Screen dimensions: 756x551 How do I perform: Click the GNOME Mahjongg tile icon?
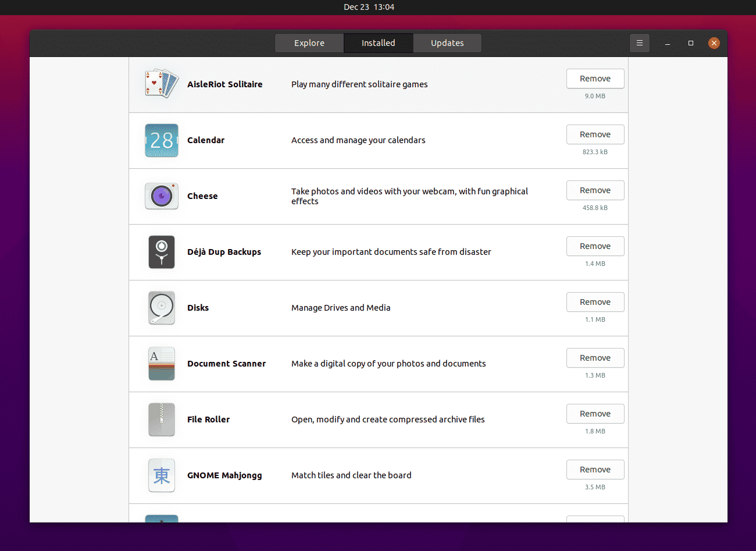click(x=162, y=475)
